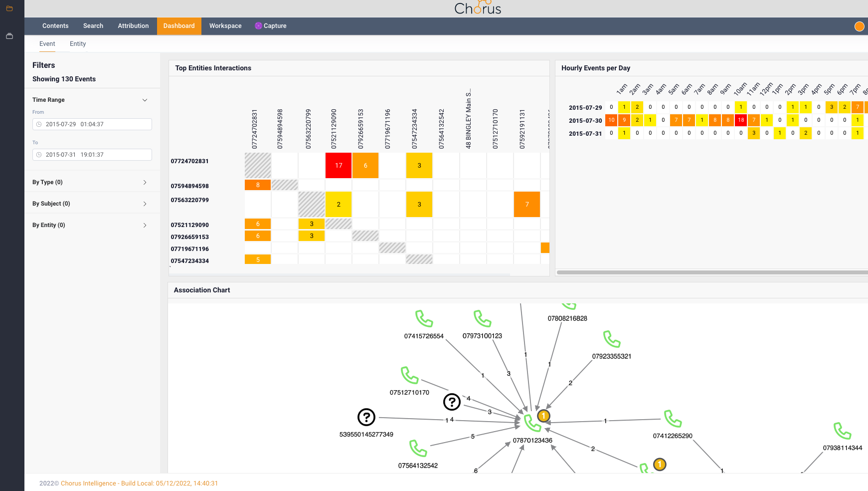Click the clock icon in the From date field
This screenshot has width=868, height=491.
tap(38, 124)
